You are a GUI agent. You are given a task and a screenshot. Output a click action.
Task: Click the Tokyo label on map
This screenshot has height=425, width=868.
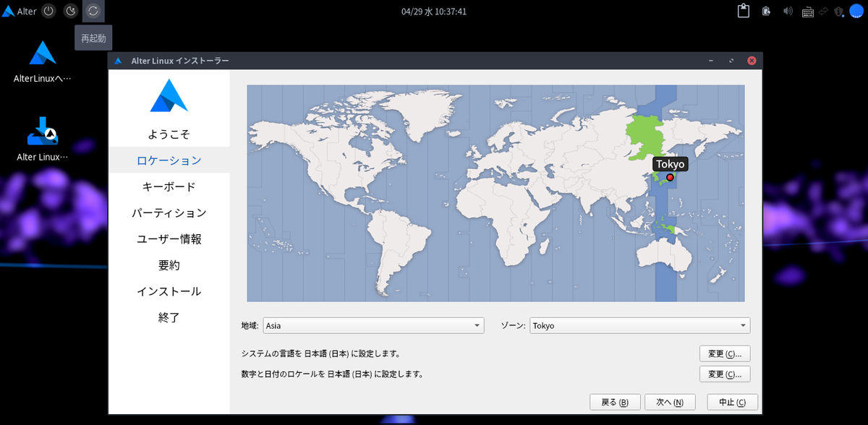pos(670,164)
